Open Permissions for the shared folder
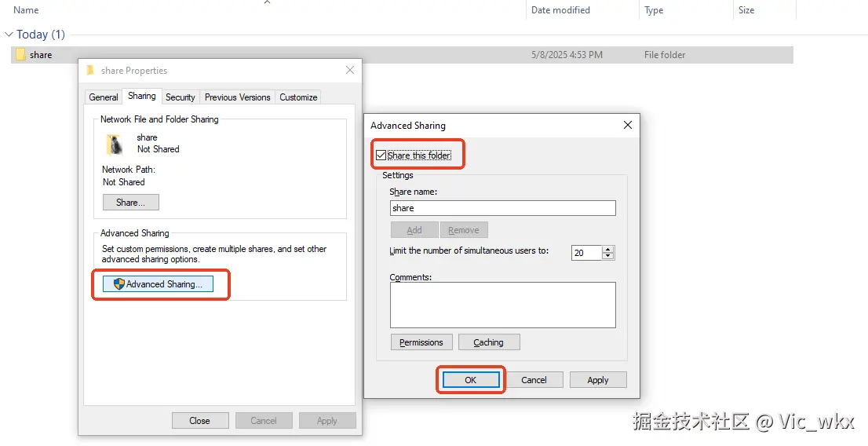Image resolution: width=868 pixels, height=446 pixels. pos(421,342)
